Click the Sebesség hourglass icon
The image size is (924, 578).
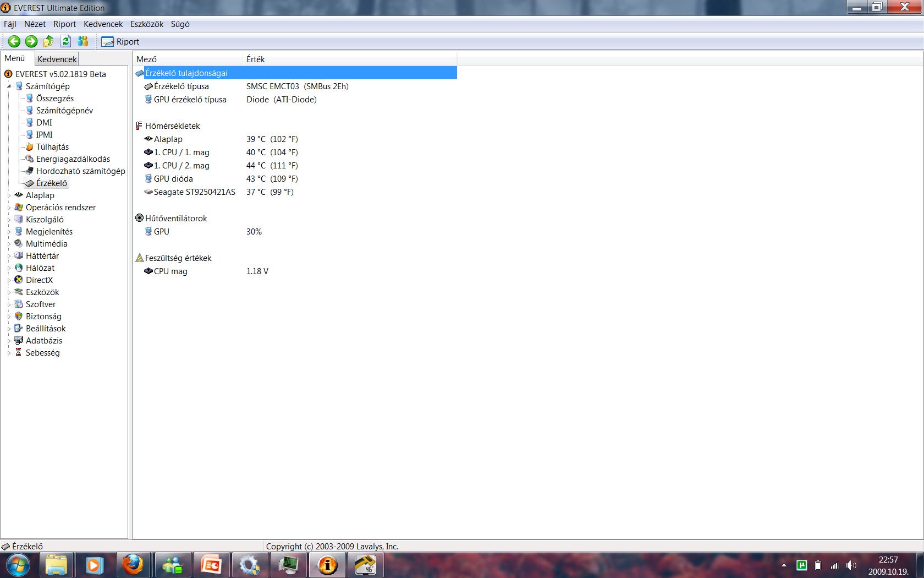[19, 352]
